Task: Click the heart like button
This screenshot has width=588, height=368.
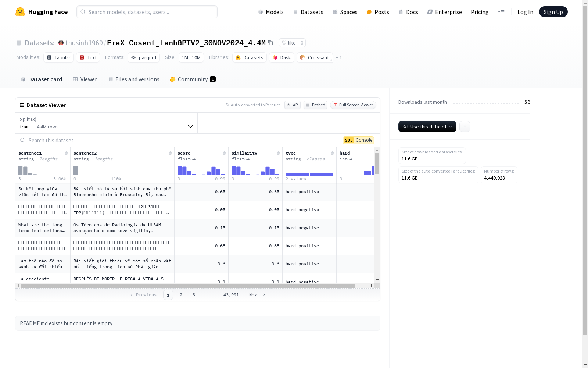Action: coord(288,43)
